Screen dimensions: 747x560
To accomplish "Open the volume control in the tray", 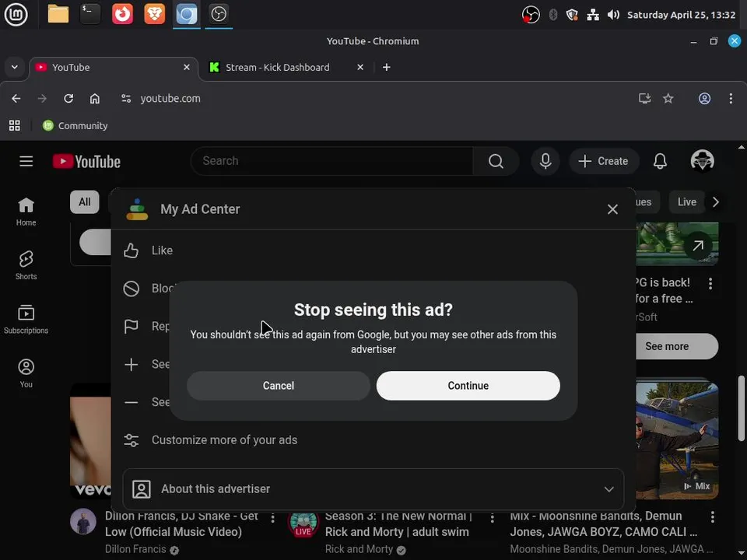I will (613, 15).
